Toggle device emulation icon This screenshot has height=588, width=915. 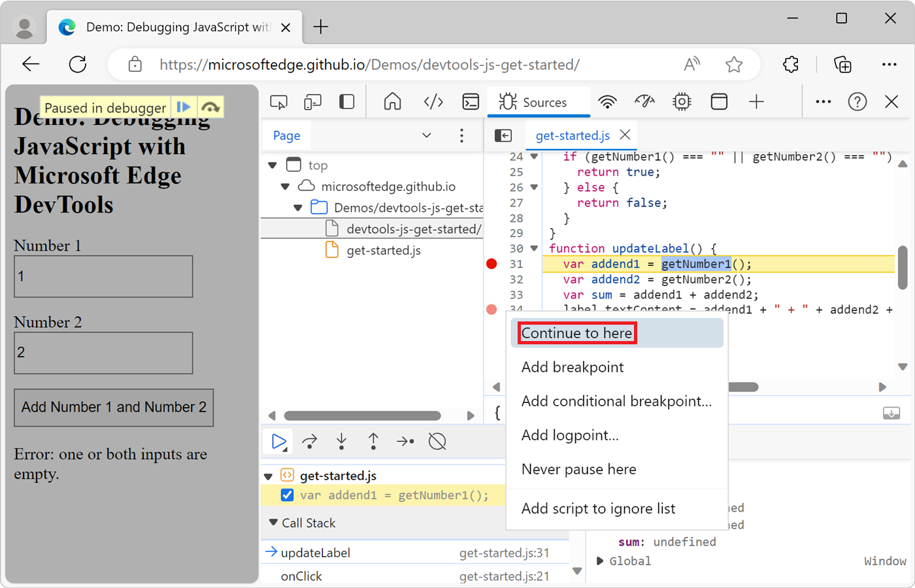pos(313,102)
